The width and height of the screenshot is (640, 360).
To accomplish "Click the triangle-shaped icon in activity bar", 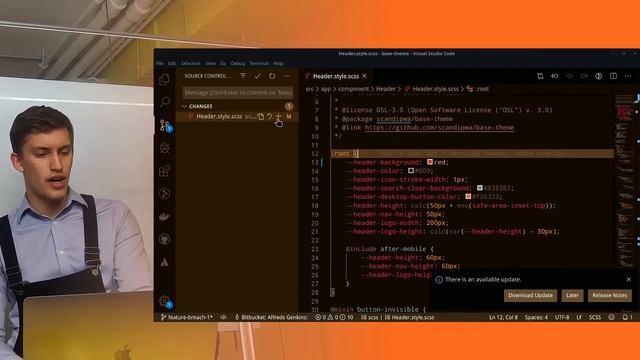I will (164, 262).
